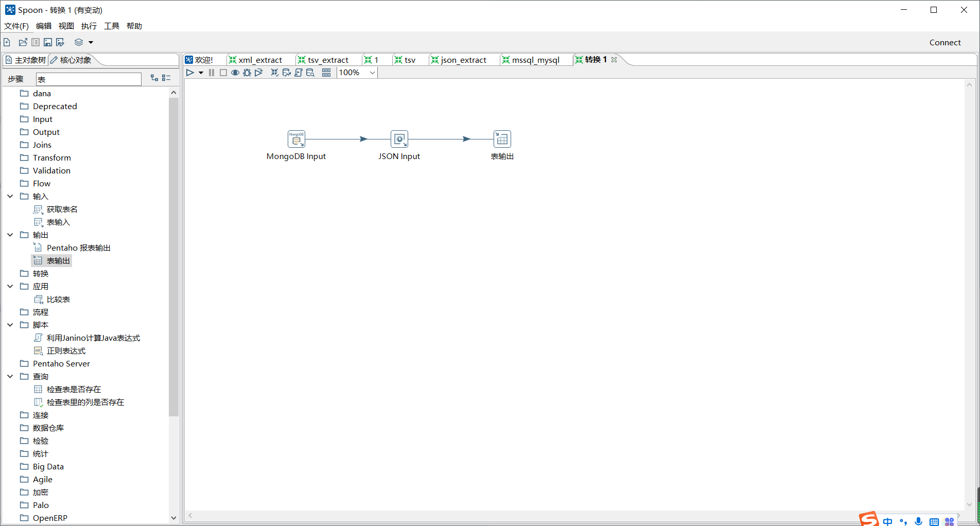980x526 pixels.
Task: Click the perspective layers icon
Action: (x=79, y=42)
